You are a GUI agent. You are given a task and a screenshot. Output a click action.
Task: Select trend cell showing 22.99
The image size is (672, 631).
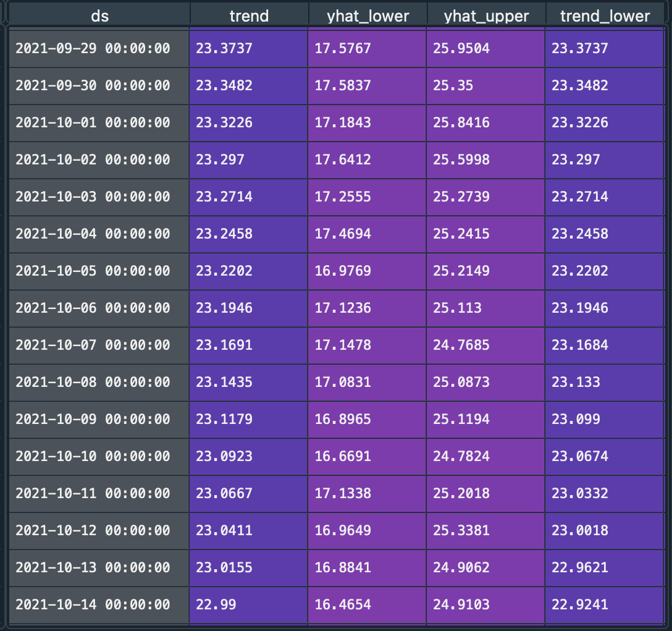point(248,604)
